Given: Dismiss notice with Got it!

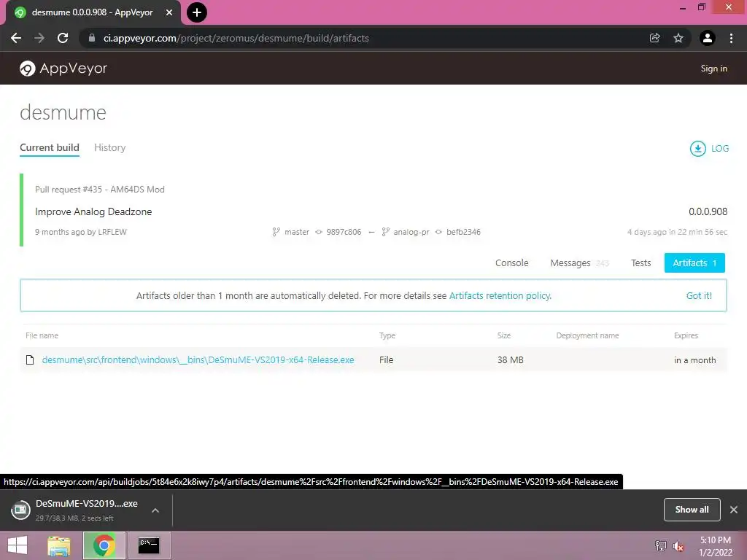Looking at the screenshot, I should [699, 296].
